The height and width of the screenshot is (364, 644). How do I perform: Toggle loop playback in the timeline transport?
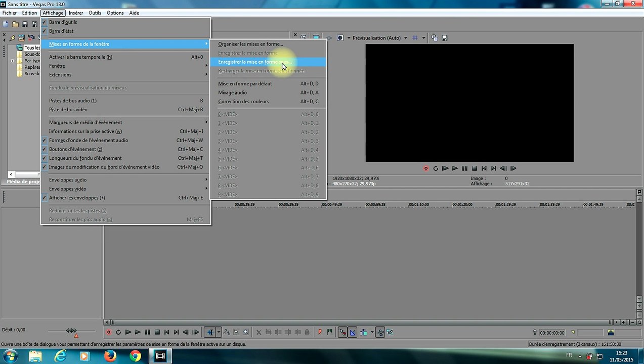click(x=118, y=332)
